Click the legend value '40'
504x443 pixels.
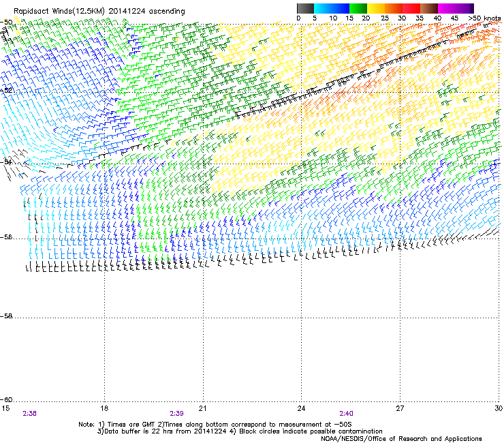tap(437, 18)
